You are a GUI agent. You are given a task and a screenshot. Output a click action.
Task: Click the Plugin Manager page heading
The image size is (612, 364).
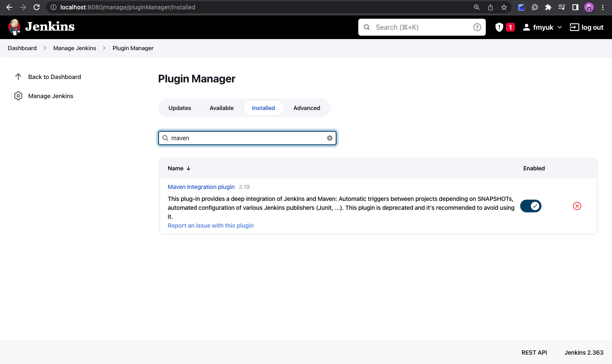pos(197,79)
